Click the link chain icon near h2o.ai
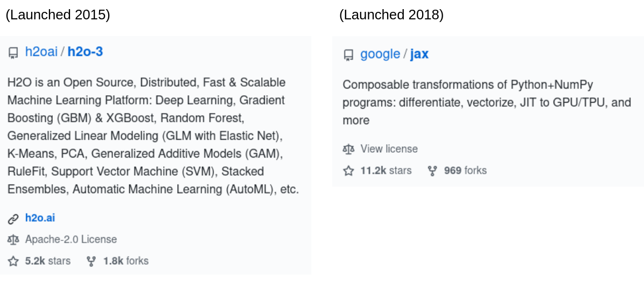Image resolution: width=644 pixels, height=284 pixels. tap(13, 219)
